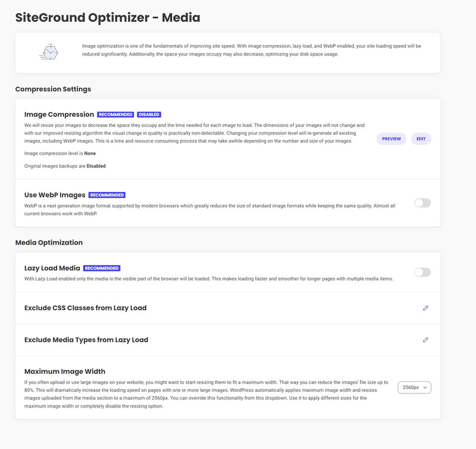The width and height of the screenshot is (476, 449).
Task: Turn on the Lazy Load Media switch
Action: coord(423,272)
